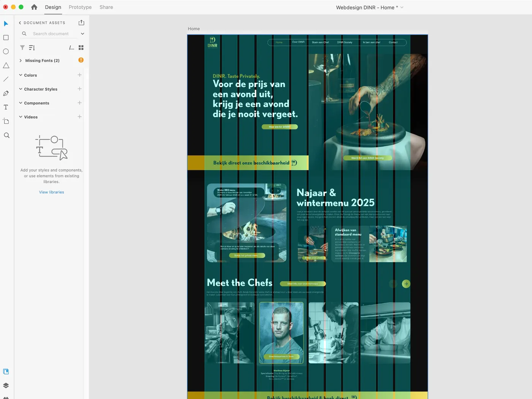Select the Rectangle tool

(6, 38)
